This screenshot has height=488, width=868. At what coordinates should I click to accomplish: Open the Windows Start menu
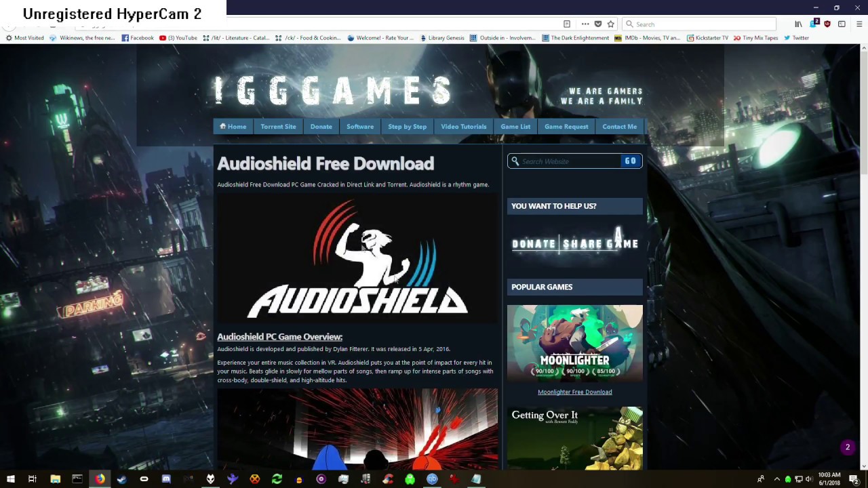[11, 479]
